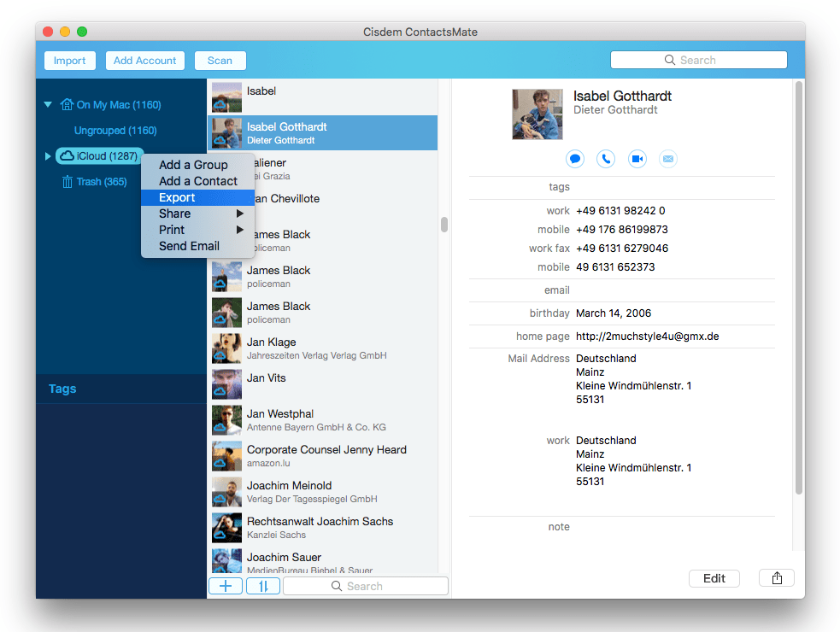Screen dimensions: 840x632
Task: Select the iCloud (1287) account
Action: coord(100,155)
